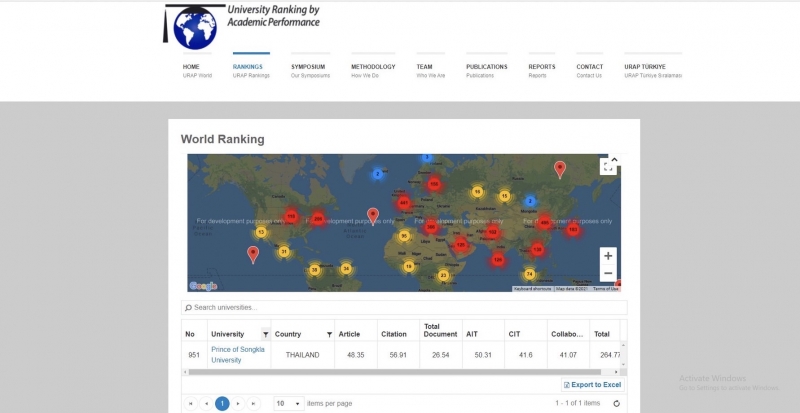Open the yellow cluster marker labeled 38
Image resolution: width=800 pixels, height=413 pixels.
(x=315, y=270)
